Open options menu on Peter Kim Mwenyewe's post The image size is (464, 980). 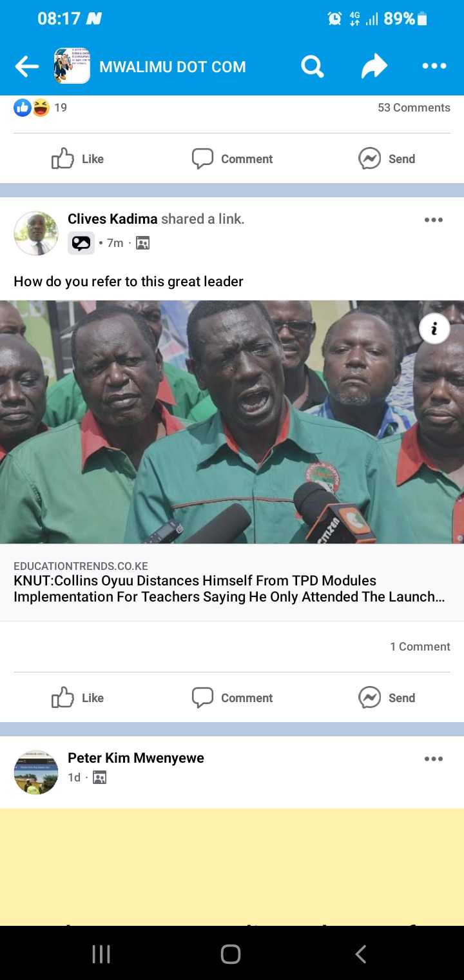pyautogui.click(x=434, y=759)
